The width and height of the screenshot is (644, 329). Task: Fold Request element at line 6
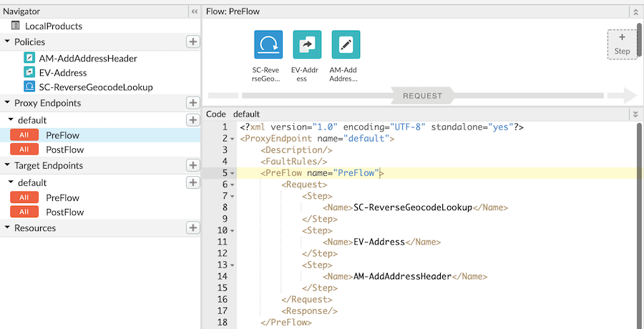coord(232,185)
